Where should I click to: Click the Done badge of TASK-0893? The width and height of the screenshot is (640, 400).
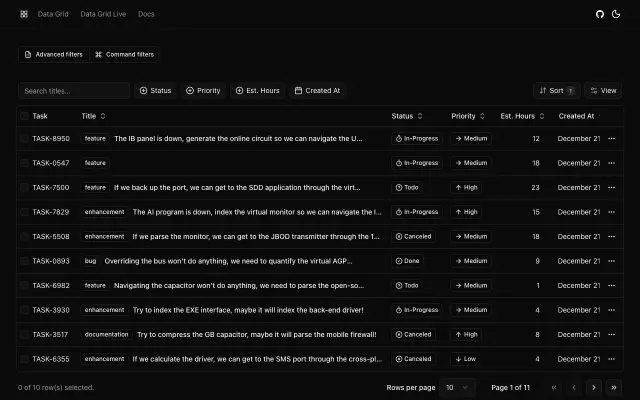pos(407,261)
